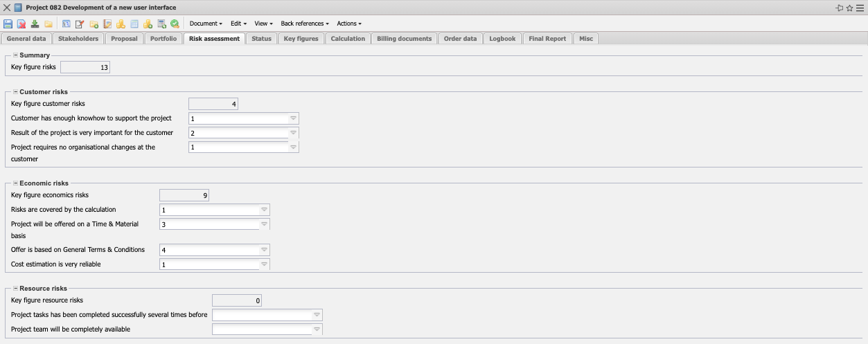Viewport: 868px width, 344px height.
Task: Collapse the Summary section
Action: pos(15,55)
